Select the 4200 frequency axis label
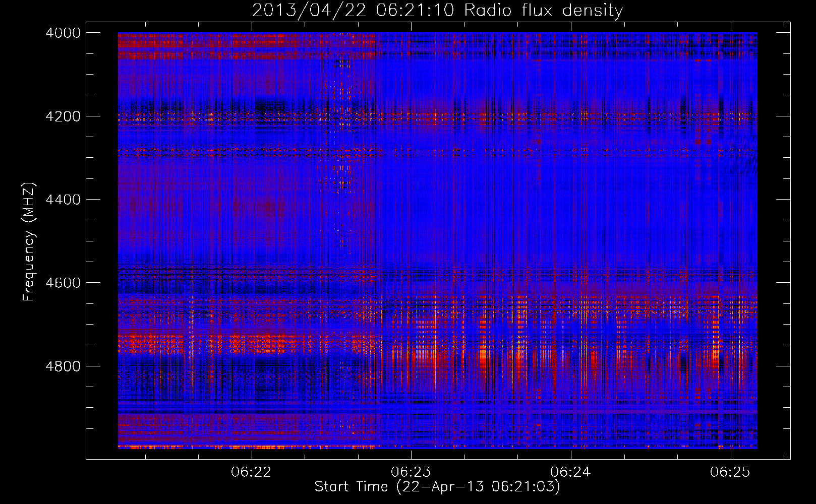The image size is (816, 504). (x=63, y=116)
